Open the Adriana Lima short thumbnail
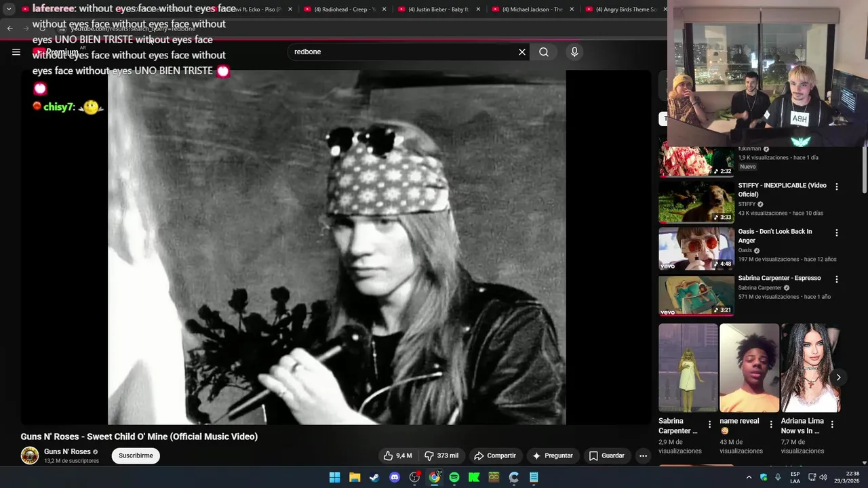The width and height of the screenshot is (868, 488). click(810, 368)
